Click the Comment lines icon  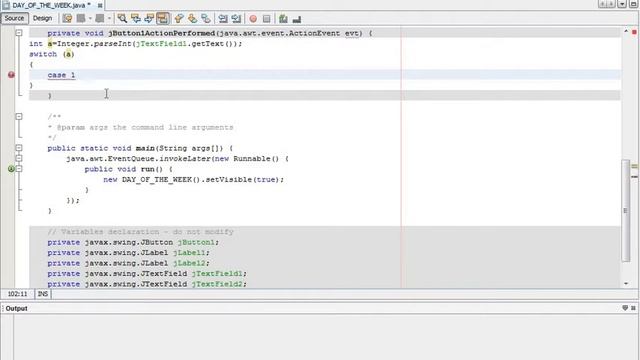pos(283,18)
